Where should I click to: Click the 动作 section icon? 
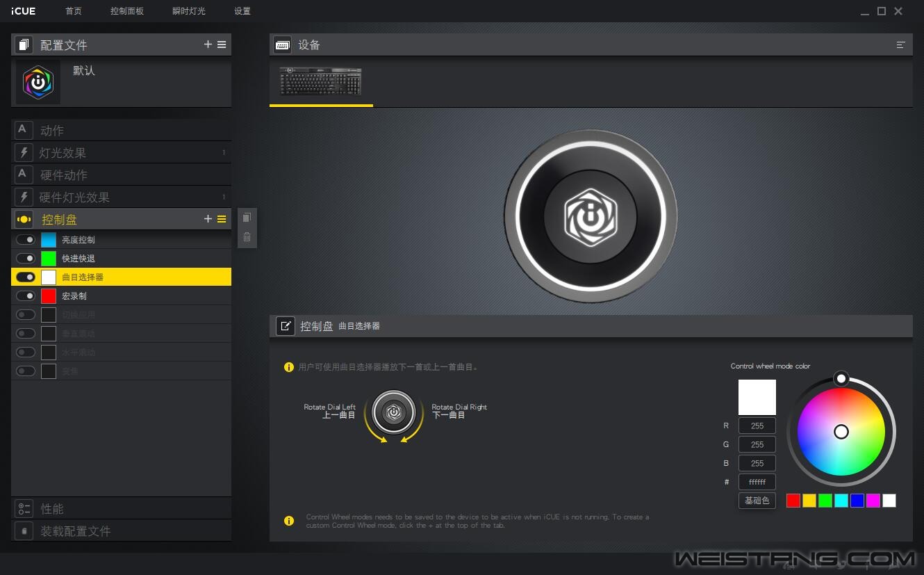24,130
